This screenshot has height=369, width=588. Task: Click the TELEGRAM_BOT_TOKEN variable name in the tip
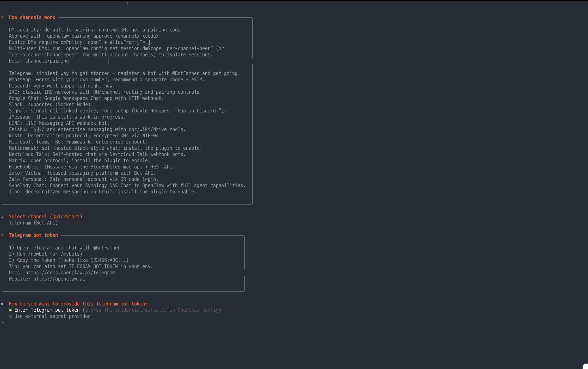[x=93, y=266]
